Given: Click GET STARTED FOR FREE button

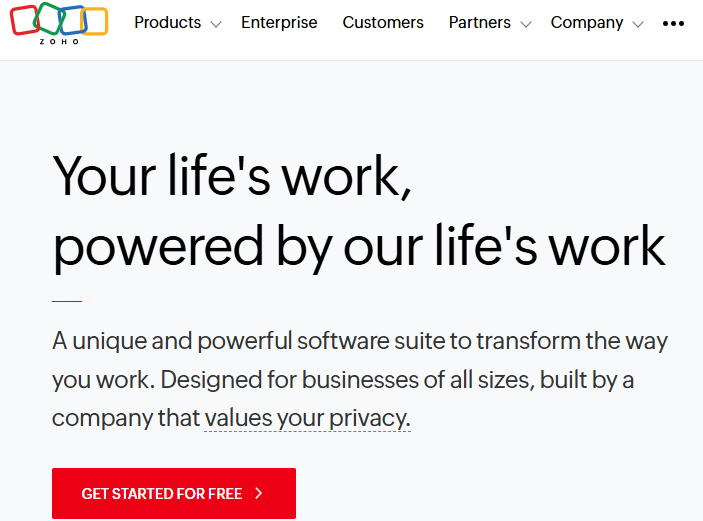Looking at the screenshot, I should coord(174,494).
